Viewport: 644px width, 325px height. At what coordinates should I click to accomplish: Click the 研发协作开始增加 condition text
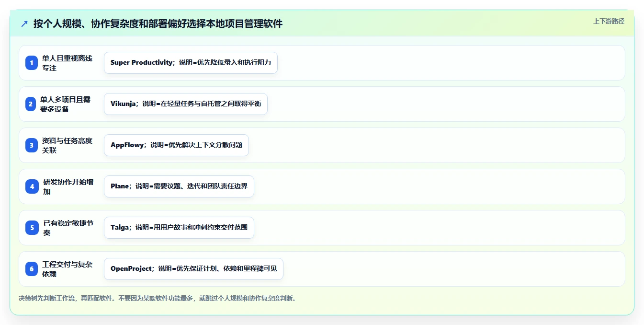coord(68,186)
